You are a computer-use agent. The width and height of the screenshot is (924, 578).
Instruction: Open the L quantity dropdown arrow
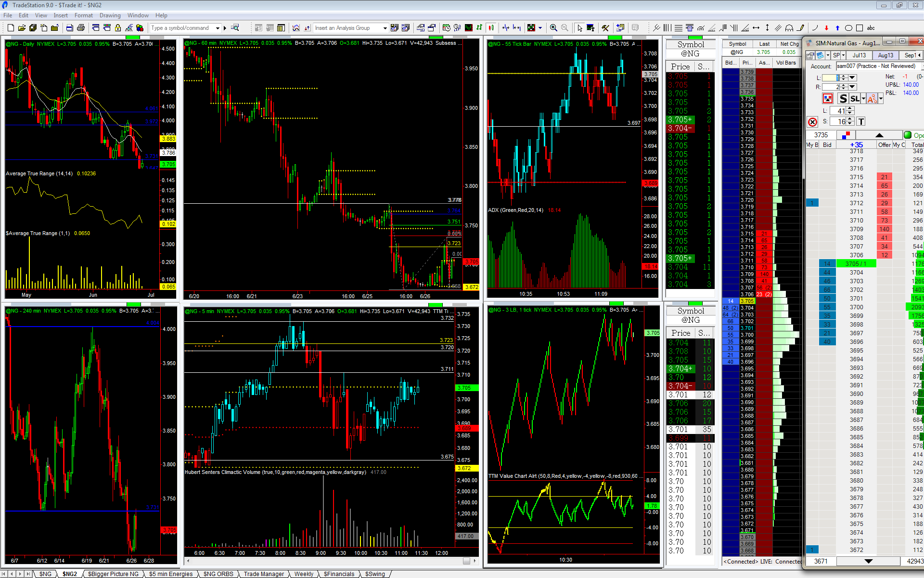pos(852,78)
